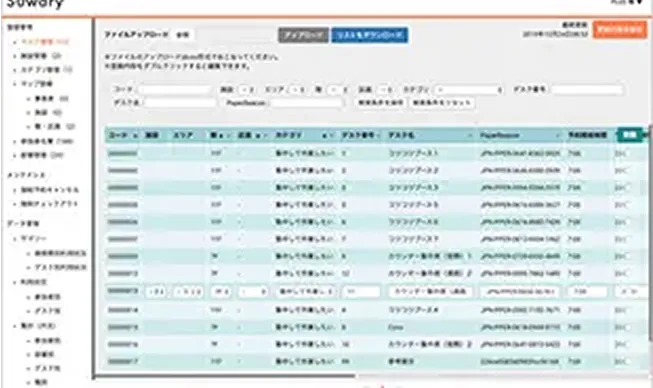Click the teal button in table header
Viewport: 653px width, 388px height.
click(x=630, y=134)
